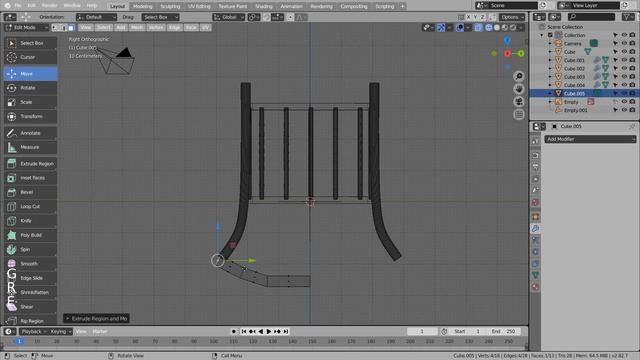Image resolution: width=640 pixels, height=360 pixels.
Task: Activate the Scale tool
Action: tap(30, 102)
